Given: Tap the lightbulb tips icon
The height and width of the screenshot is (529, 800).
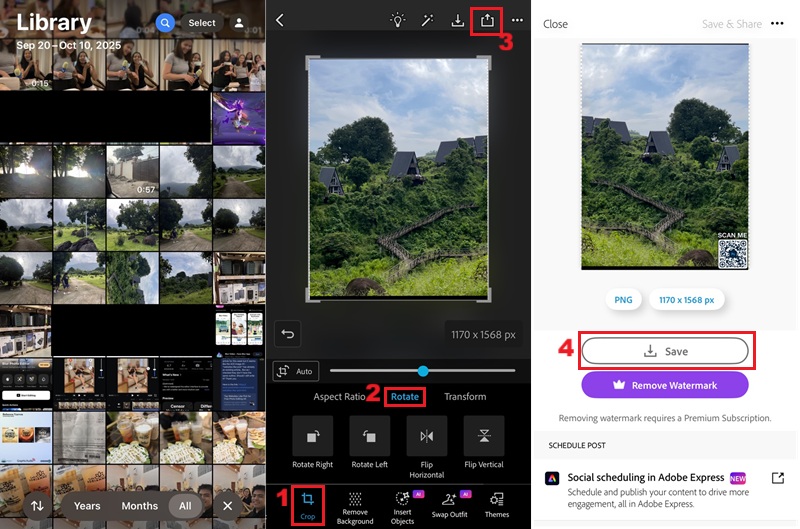Looking at the screenshot, I should point(398,20).
